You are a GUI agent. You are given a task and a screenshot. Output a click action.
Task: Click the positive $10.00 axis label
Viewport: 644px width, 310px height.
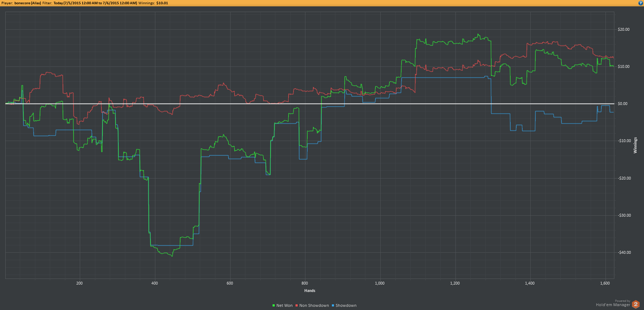click(x=624, y=66)
